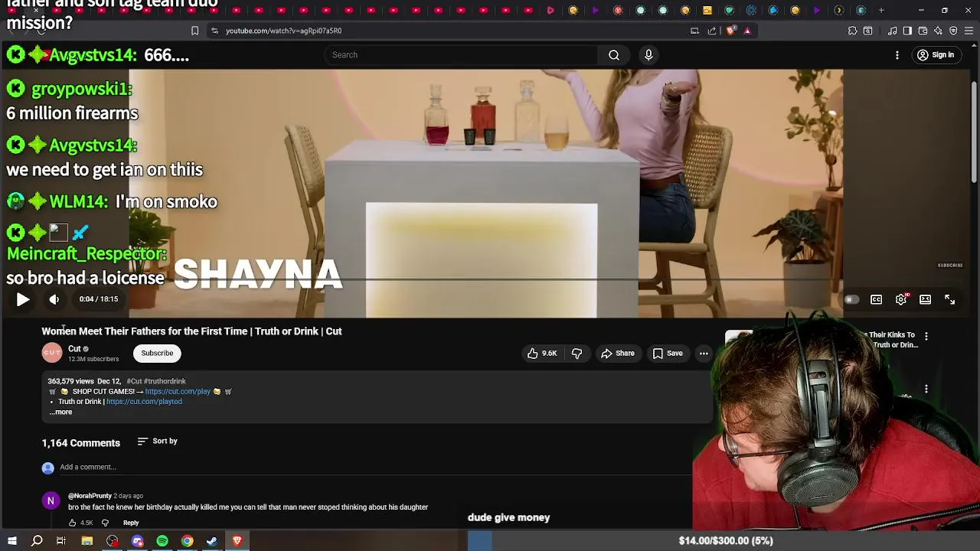This screenshot has height=551, width=980.
Task: Open Windows taskbar search
Action: (x=37, y=541)
